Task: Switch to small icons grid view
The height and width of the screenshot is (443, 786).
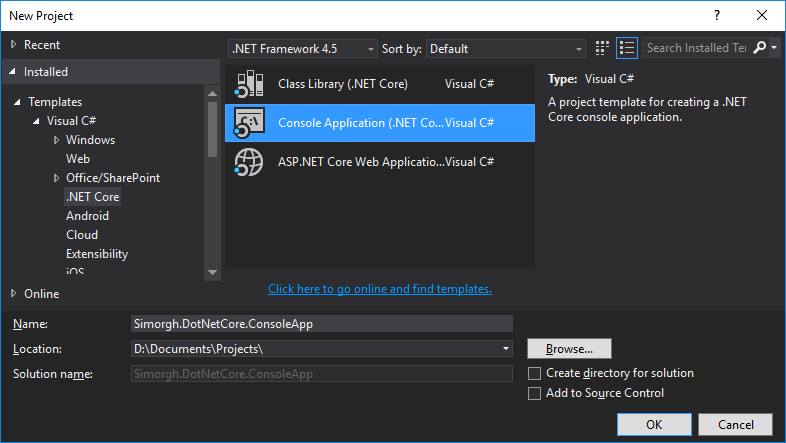Action: coord(602,48)
